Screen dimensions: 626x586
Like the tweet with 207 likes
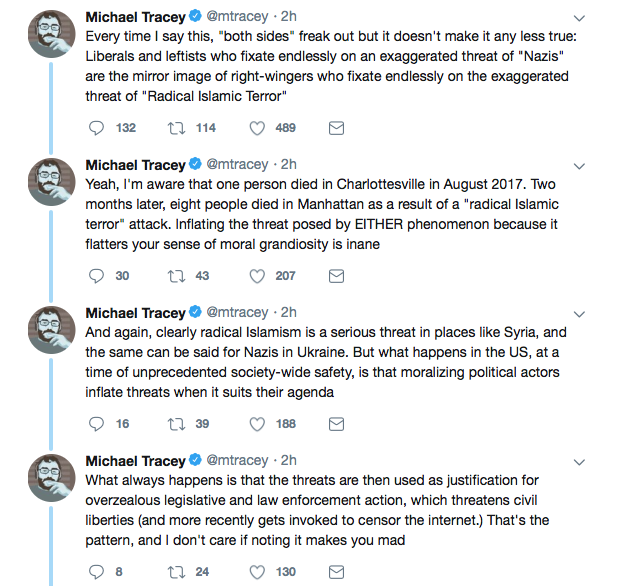[x=257, y=275]
